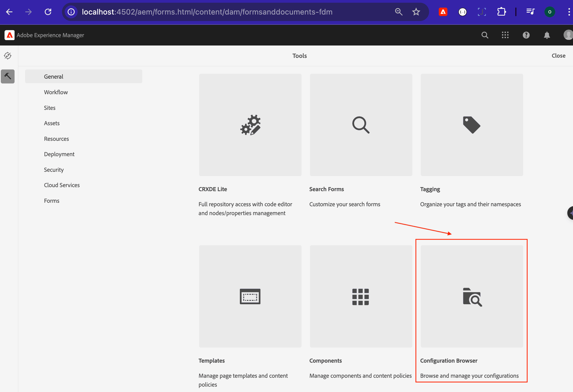Go back using the browser back arrow

point(9,12)
